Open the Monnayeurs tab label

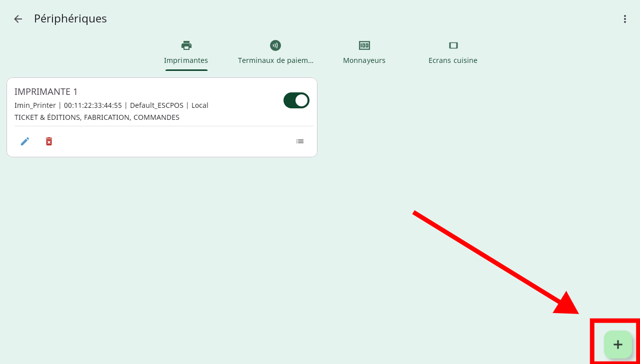364,60
